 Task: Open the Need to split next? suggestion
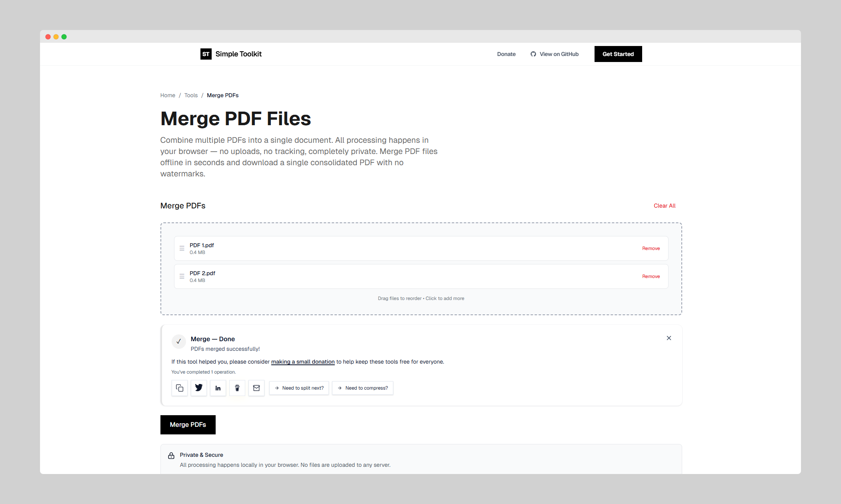pyautogui.click(x=299, y=388)
